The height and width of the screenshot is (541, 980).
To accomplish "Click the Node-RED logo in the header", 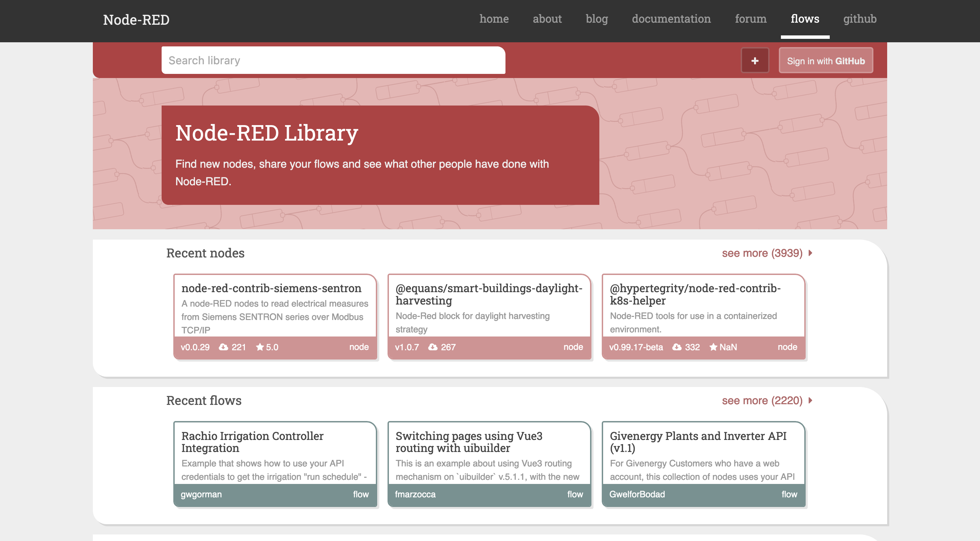I will (x=136, y=20).
